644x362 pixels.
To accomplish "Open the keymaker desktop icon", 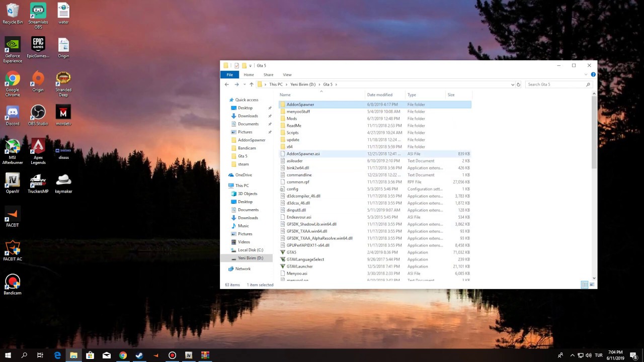I will (63, 183).
